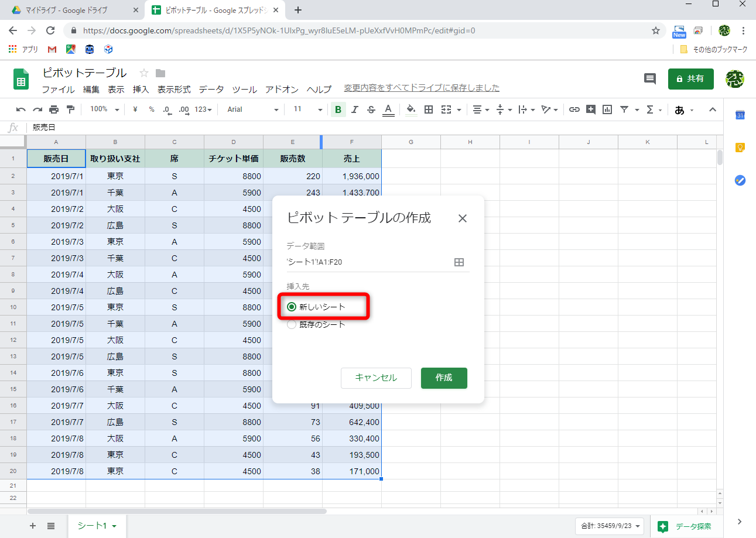The height and width of the screenshot is (538, 756).
Task: Toggle strikethrough formatting
Action: tap(371, 109)
